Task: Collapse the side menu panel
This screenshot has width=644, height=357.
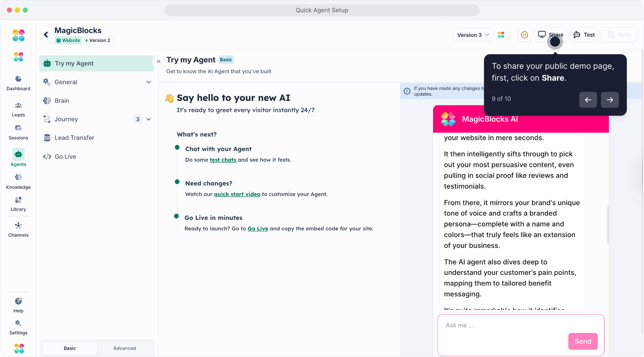Action: 159,61
